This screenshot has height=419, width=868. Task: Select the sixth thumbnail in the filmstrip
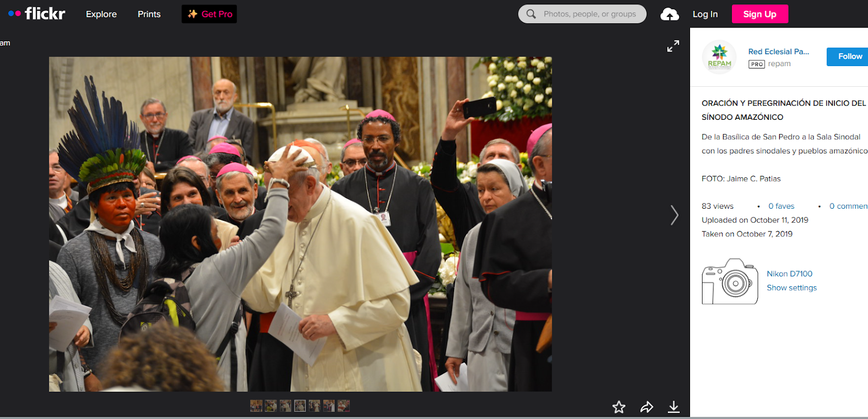[329, 406]
